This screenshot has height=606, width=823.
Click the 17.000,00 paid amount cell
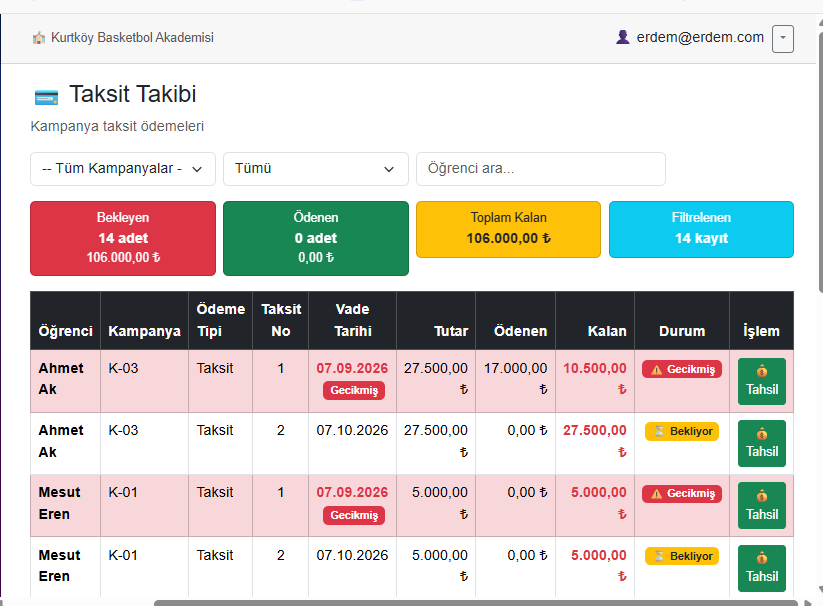tap(515, 379)
